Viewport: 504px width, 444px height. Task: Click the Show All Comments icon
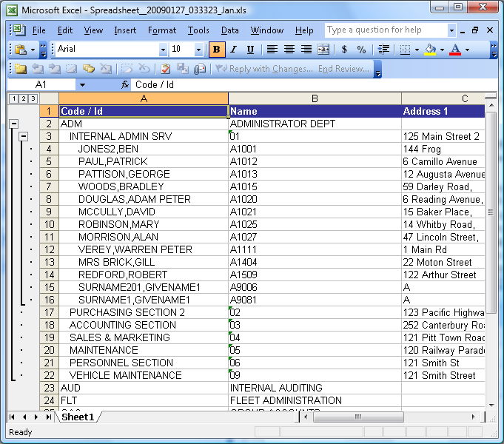88,69
